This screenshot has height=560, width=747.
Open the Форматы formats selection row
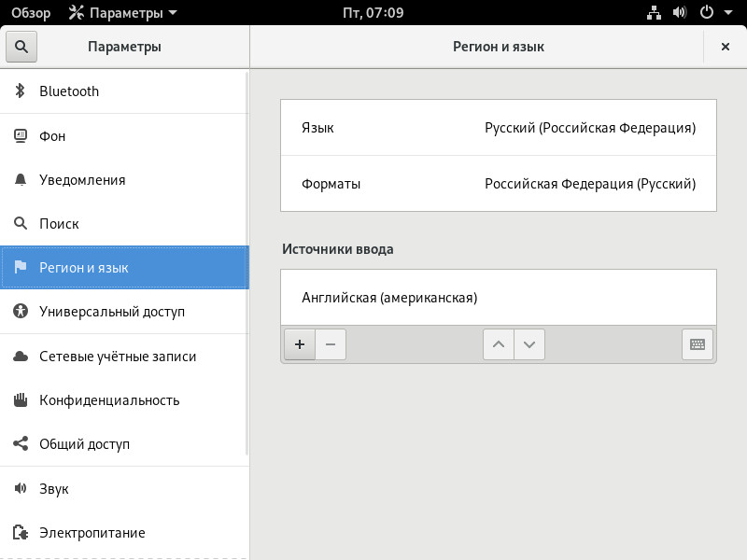pos(499,184)
